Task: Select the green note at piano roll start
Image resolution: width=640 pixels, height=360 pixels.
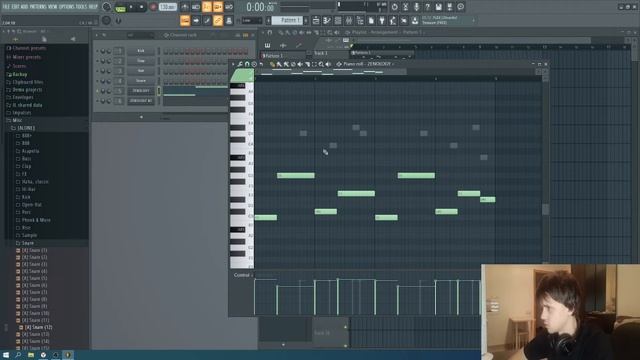Action: [266, 218]
